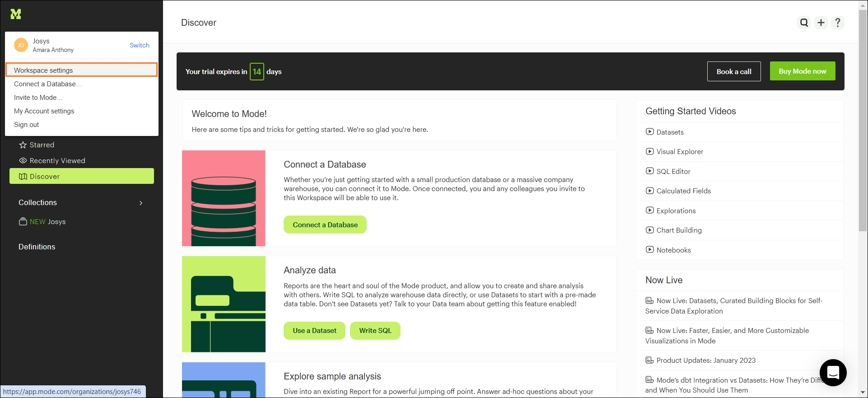Click Buy Mode now button
This screenshot has height=398, width=868.
click(x=803, y=71)
